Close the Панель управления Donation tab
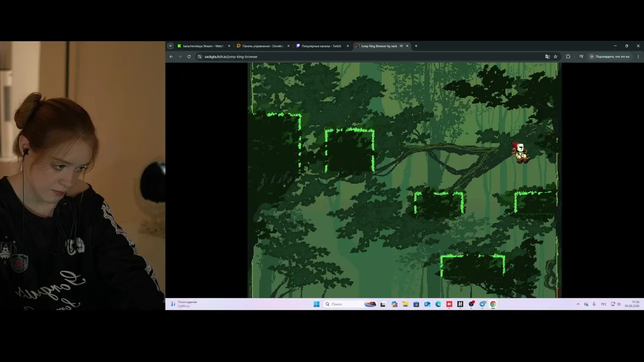Image resolution: width=644 pixels, height=362 pixels. click(288, 46)
